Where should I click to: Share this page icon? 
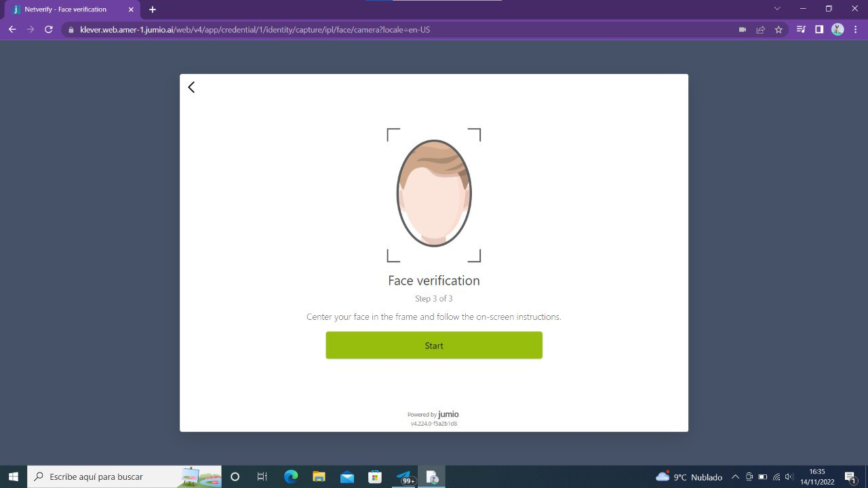click(761, 30)
